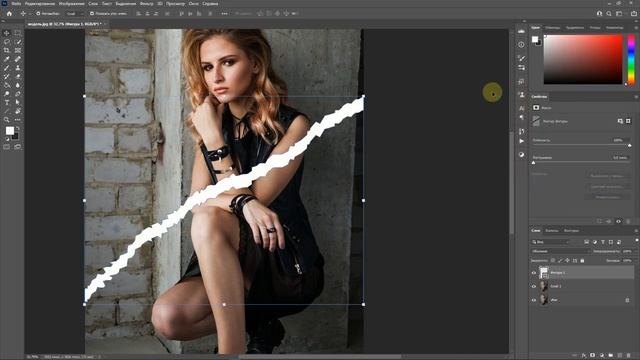
Task: Open the Файл menu
Action: [x=16, y=4]
